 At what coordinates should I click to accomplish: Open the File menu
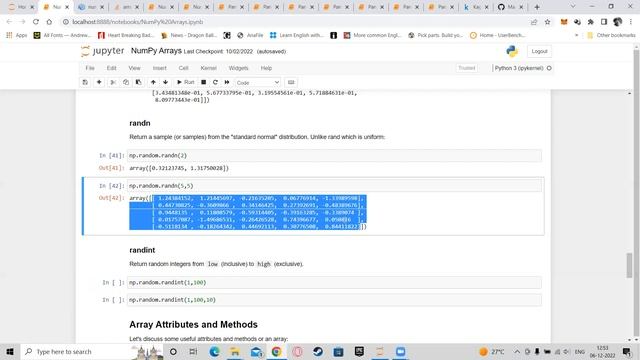tap(90, 68)
